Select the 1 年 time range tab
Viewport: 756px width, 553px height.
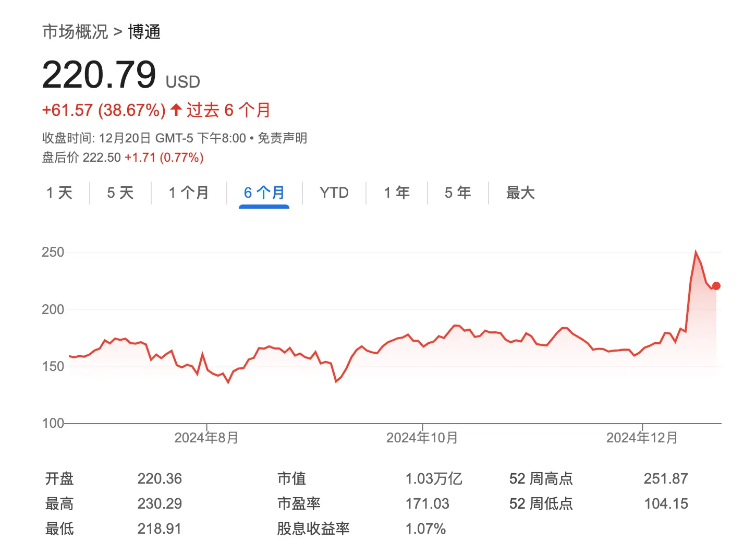[397, 193]
